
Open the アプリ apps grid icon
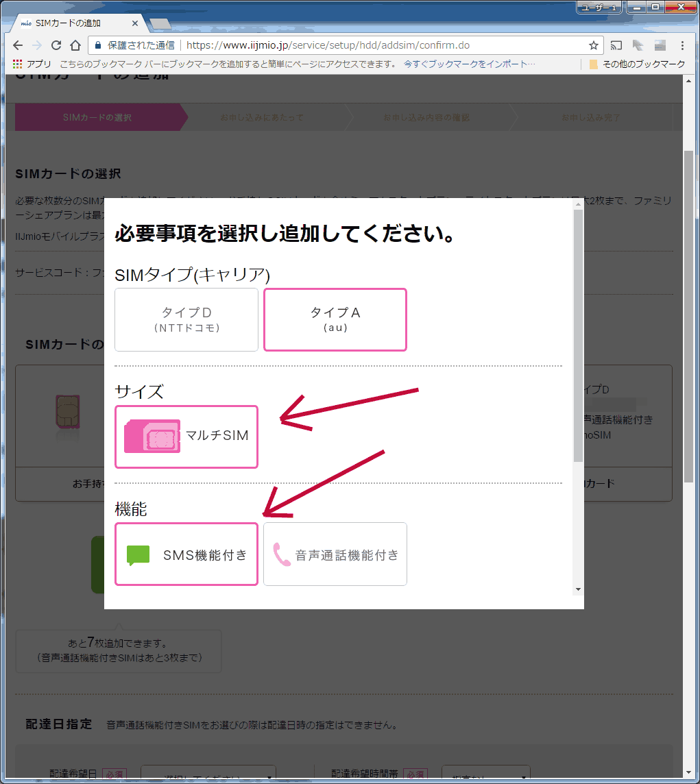(19, 64)
